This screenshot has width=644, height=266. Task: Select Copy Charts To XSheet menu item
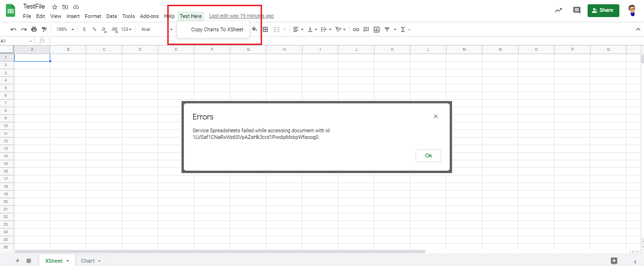[x=217, y=29]
